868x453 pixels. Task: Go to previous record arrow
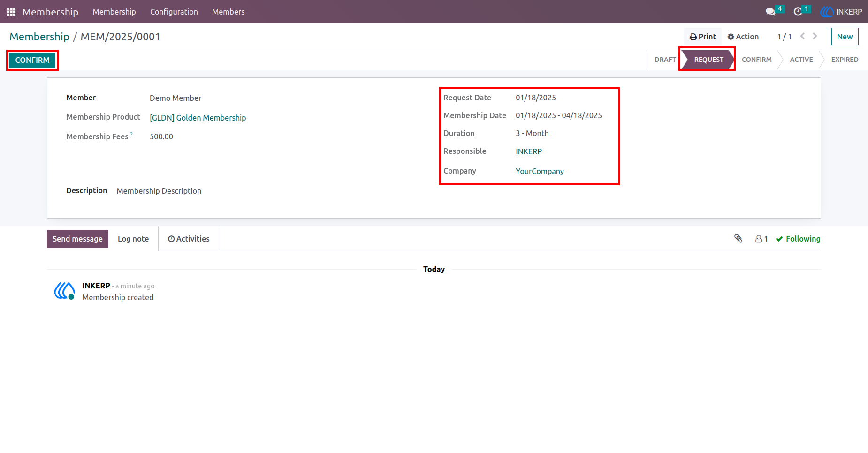coord(802,36)
